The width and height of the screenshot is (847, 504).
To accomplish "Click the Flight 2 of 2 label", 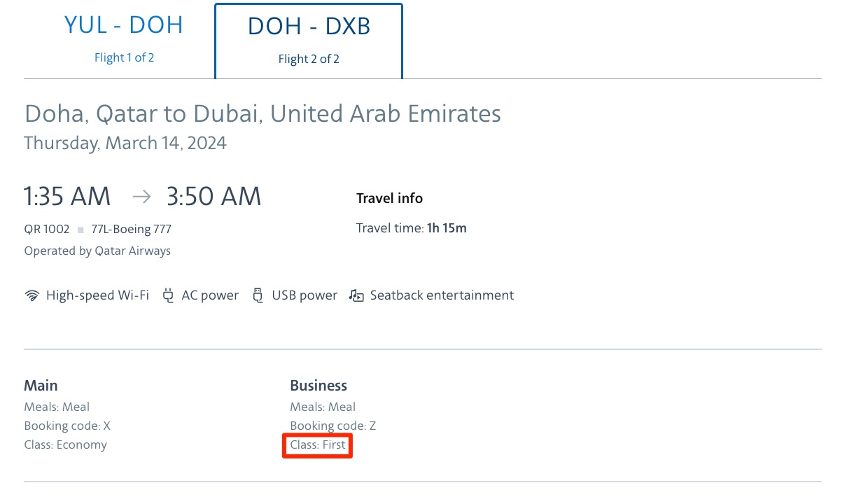I will 309,59.
